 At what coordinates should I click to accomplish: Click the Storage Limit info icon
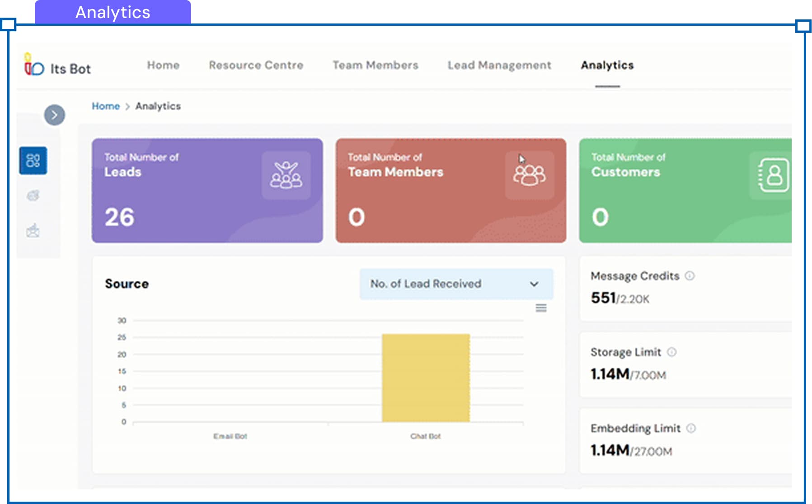click(x=672, y=352)
